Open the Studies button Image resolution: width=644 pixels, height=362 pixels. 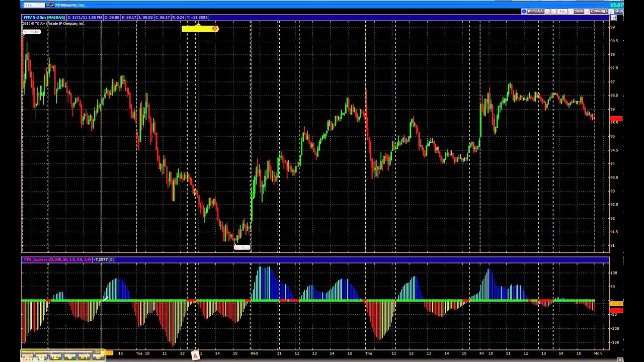click(x=618, y=11)
